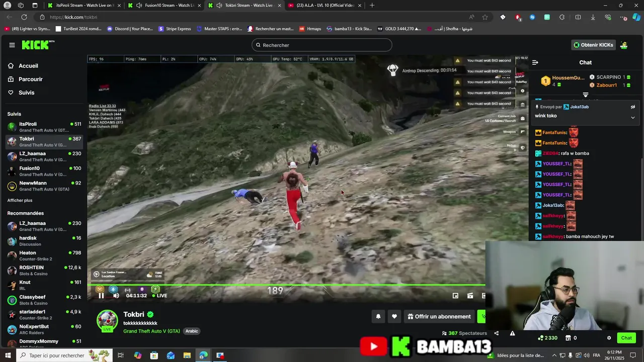Jump to LIVE in the player
Viewport: 644px width, 362px height.
click(x=160, y=296)
